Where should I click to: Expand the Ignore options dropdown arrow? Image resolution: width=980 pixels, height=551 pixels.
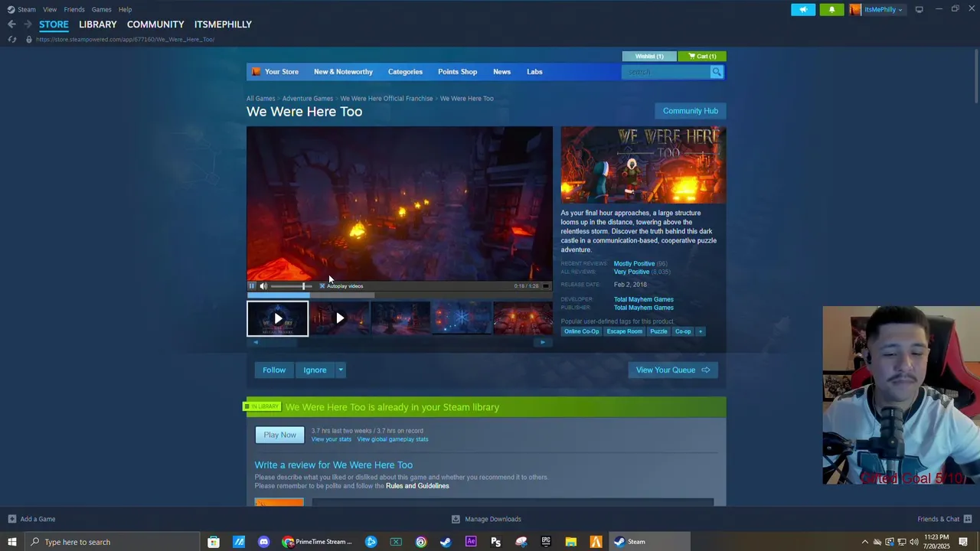tap(341, 370)
